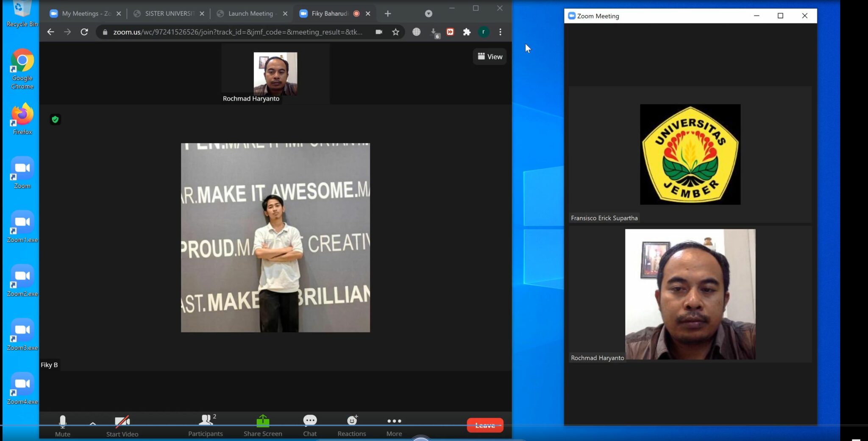Close the Fiky Baharud tab
The height and width of the screenshot is (441, 868).
368,14
